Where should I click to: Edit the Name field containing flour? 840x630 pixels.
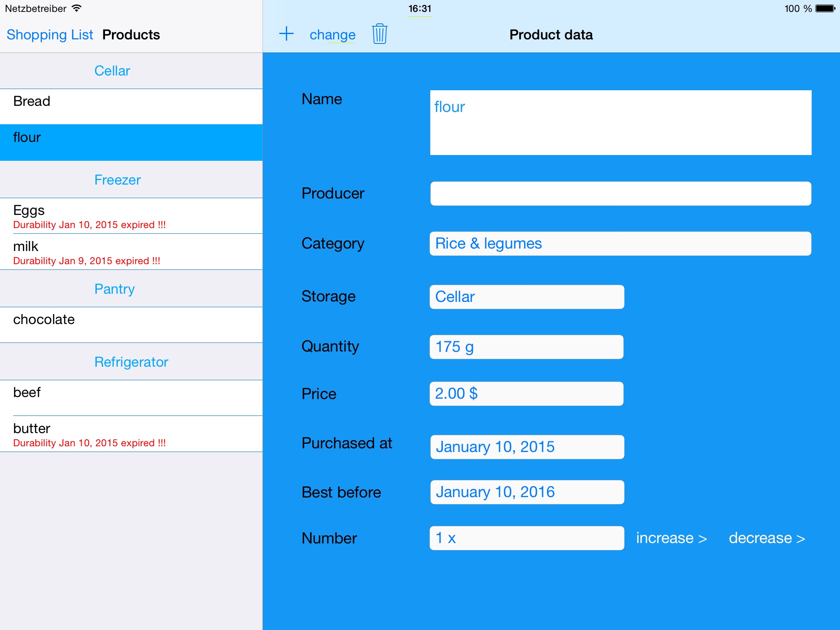[621, 123]
